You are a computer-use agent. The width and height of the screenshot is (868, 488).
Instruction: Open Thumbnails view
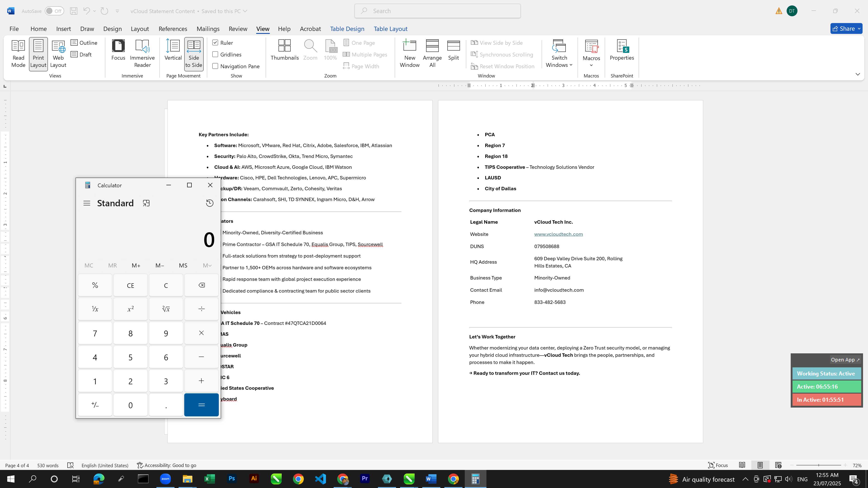[284, 51]
